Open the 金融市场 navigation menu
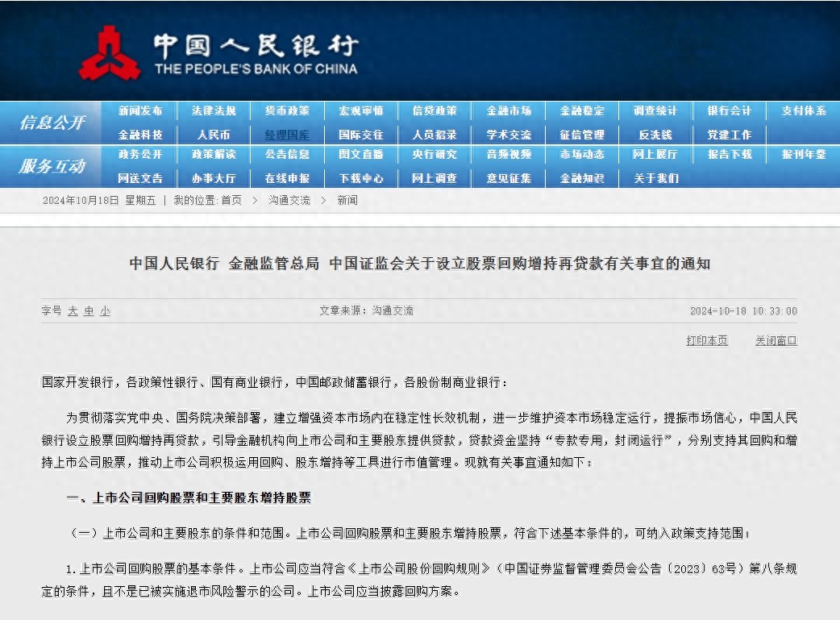 tap(508, 111)
